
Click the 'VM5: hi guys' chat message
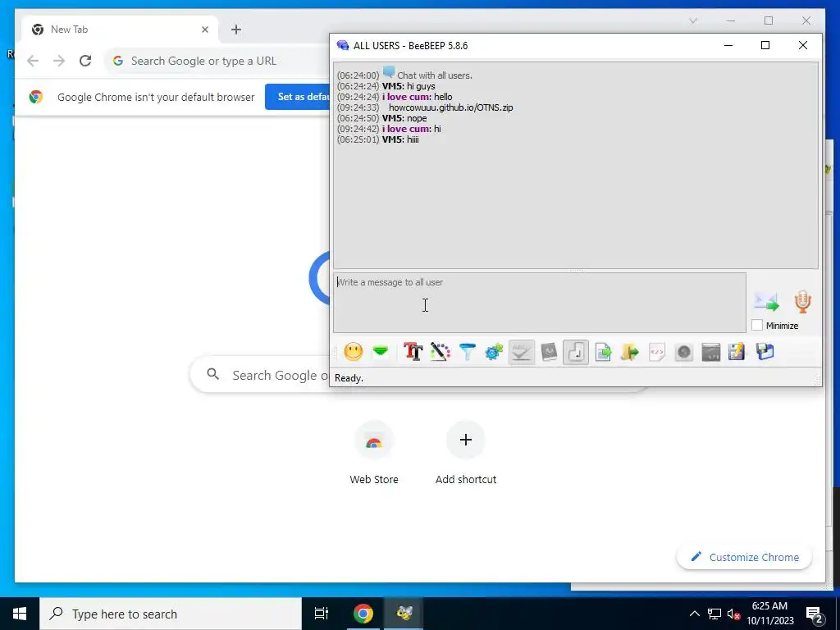(409, 86)
